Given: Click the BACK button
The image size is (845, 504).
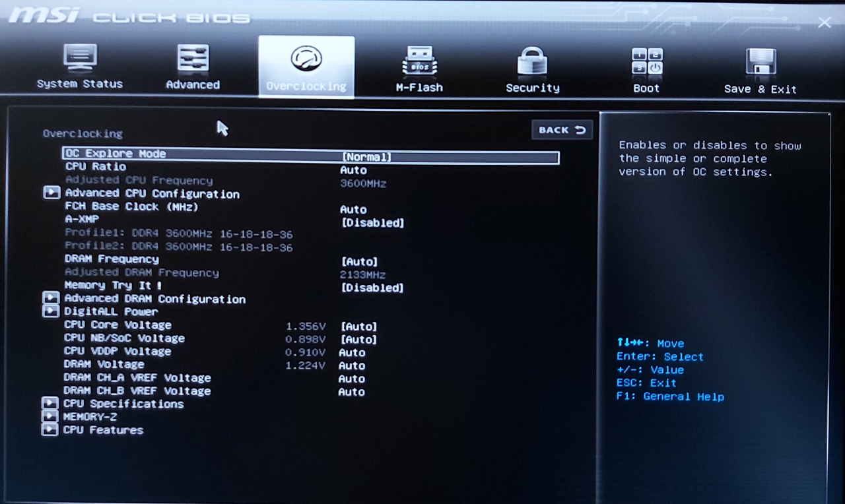Looking at the screenshot, I should pos(562,130).
